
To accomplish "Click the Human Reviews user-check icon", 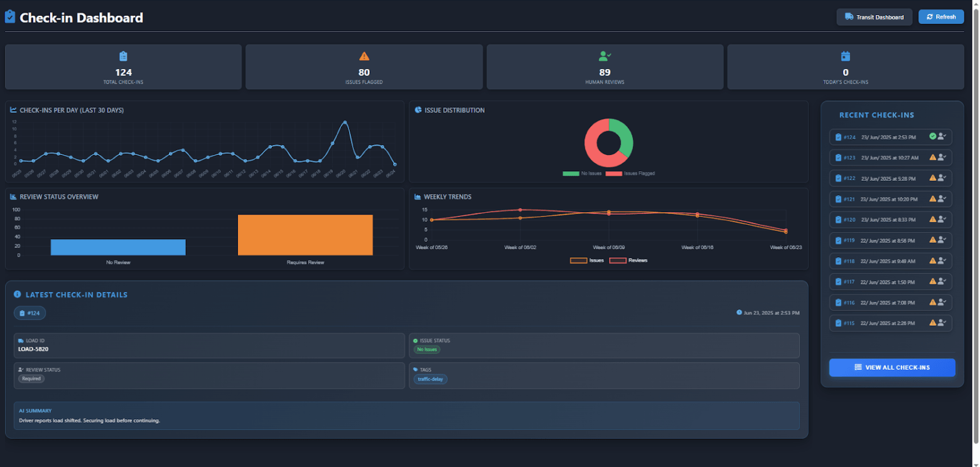I will pyautogui.click(x=605, y=56).
